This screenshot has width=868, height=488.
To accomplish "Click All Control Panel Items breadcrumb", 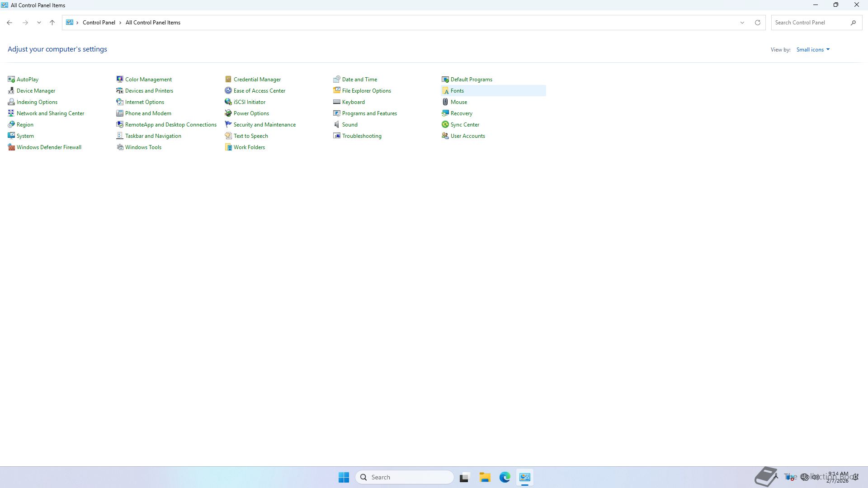I will pos(153,23).
